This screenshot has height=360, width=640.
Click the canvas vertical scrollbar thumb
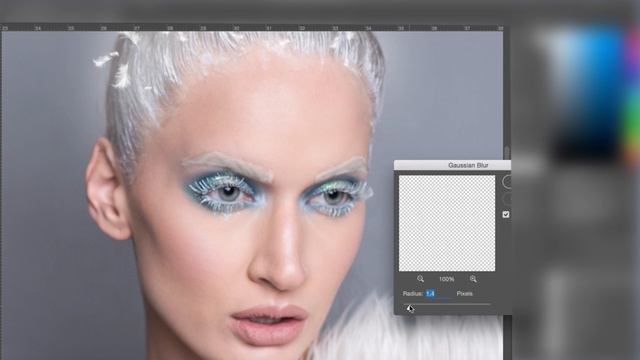(x=507, y=153)
